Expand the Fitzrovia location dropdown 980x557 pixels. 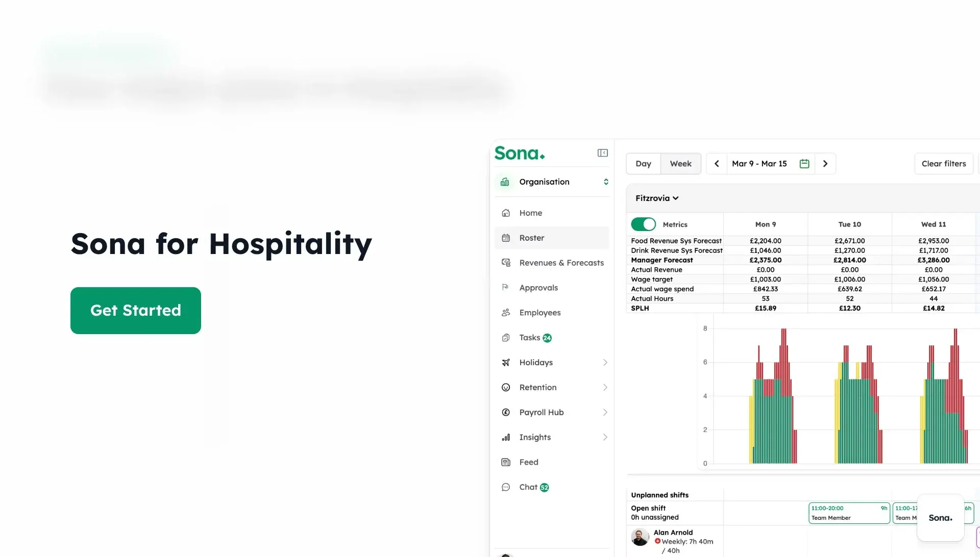pyautogui.click(x=657, y=198)
